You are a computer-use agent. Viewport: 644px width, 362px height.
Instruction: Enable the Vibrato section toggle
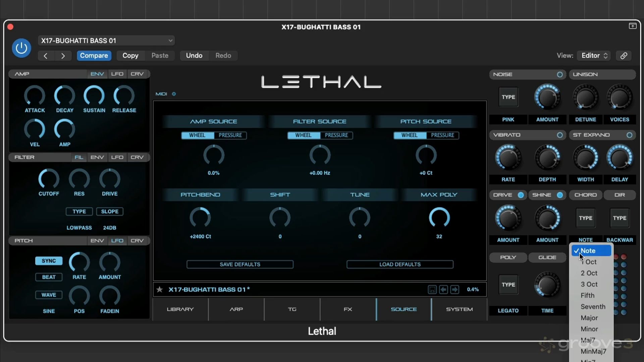tap(560, 135)
